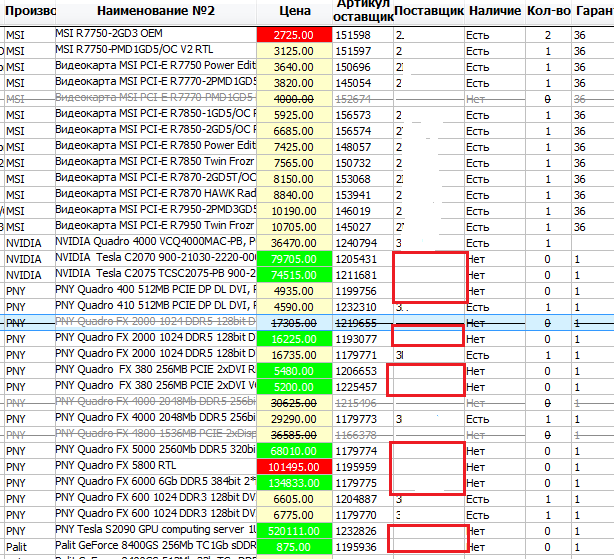The image size is (614, 559).
Task: Click article number 151598
Action: [x=353, y=35]
